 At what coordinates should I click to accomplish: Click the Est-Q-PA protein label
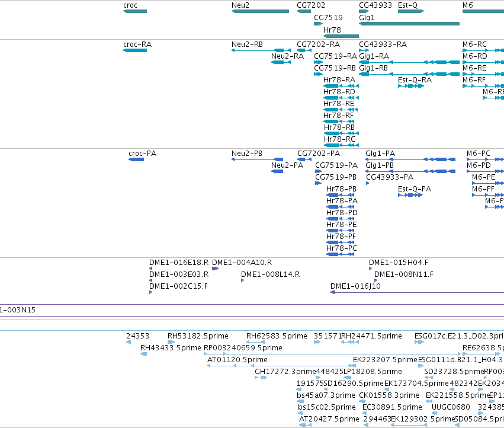415,189
